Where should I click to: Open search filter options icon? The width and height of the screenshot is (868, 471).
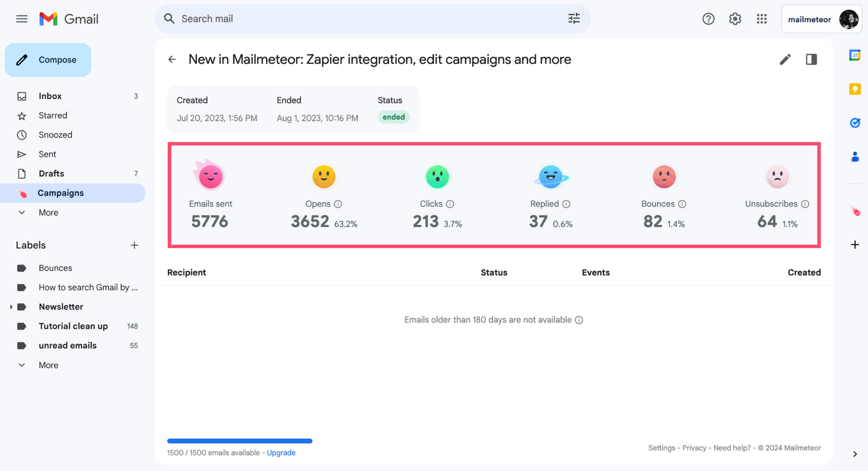(574, 19)
